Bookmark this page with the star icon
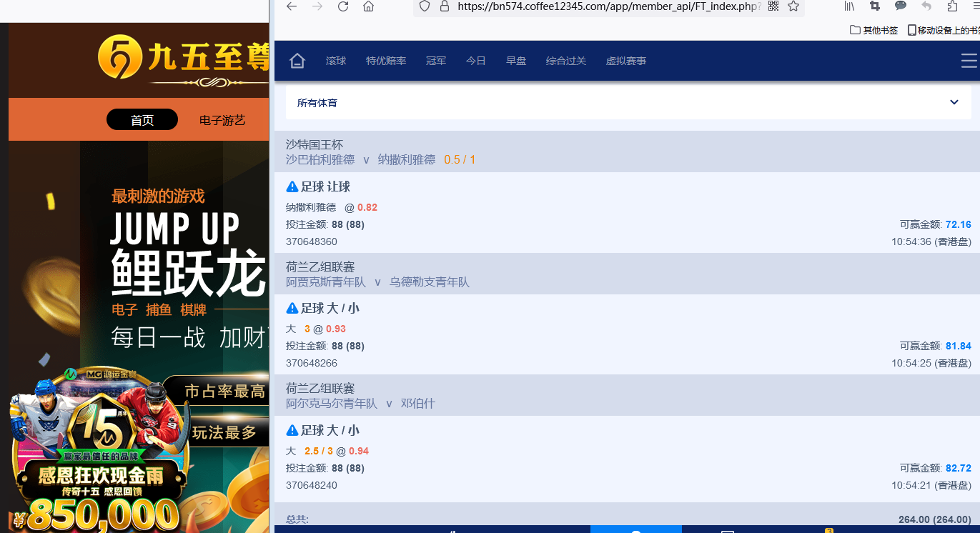Viewport: 980px width, 533px height. 793,6
